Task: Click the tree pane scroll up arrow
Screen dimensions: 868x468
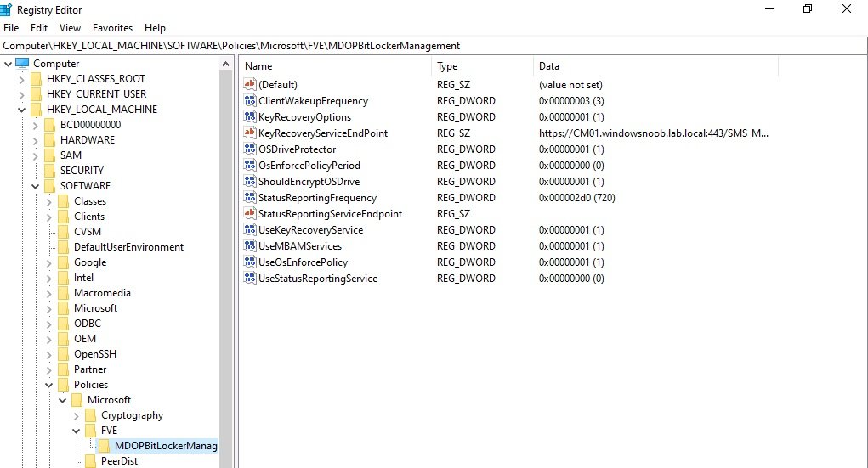Action: (x=225, y=65)
